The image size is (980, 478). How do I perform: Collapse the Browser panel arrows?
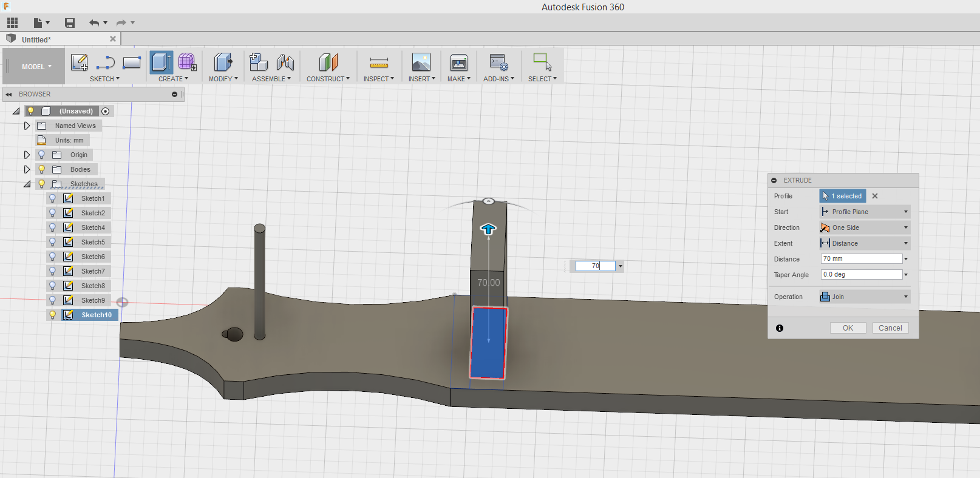point(9,94)
